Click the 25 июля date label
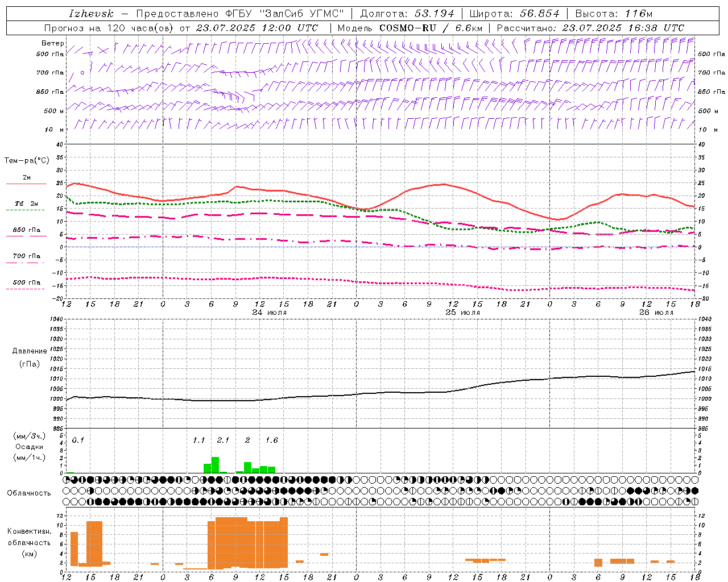This screenshot has width=728, height=582. (x=463, y=313)
